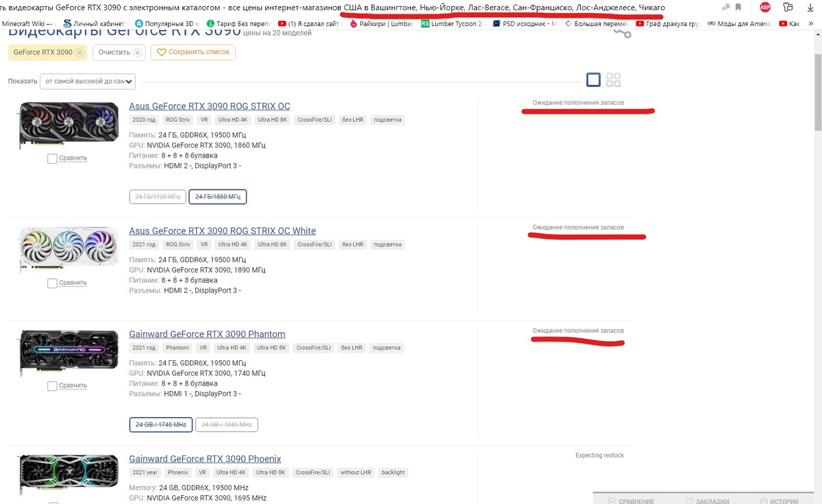
Task: Click backlight tag on Gainward Phoenix
Action: (393, 473)
